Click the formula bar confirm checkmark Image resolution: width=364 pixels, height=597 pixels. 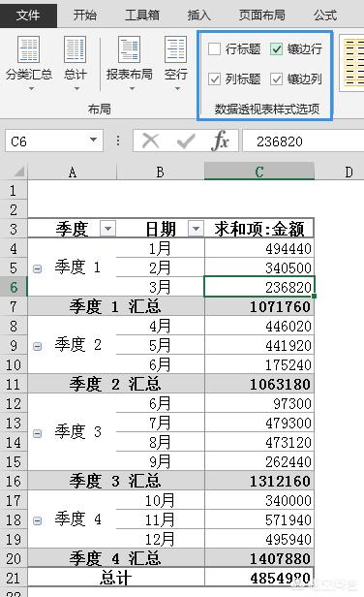186,141
